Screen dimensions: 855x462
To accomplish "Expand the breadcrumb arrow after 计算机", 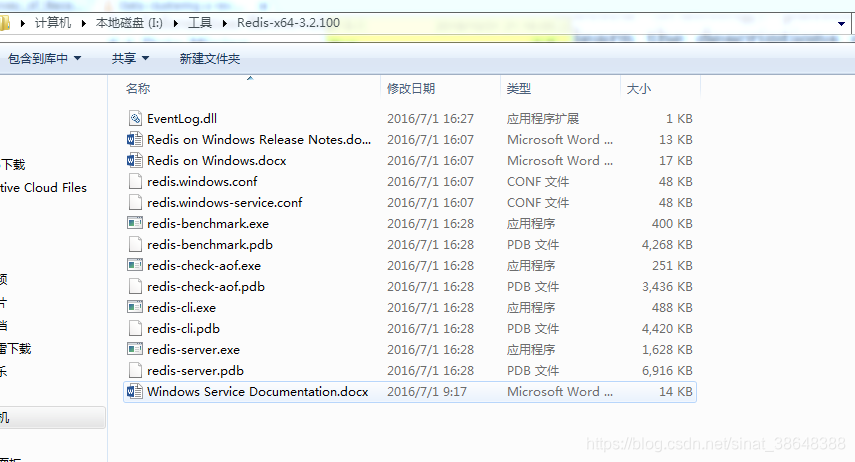I will (83, 23).
